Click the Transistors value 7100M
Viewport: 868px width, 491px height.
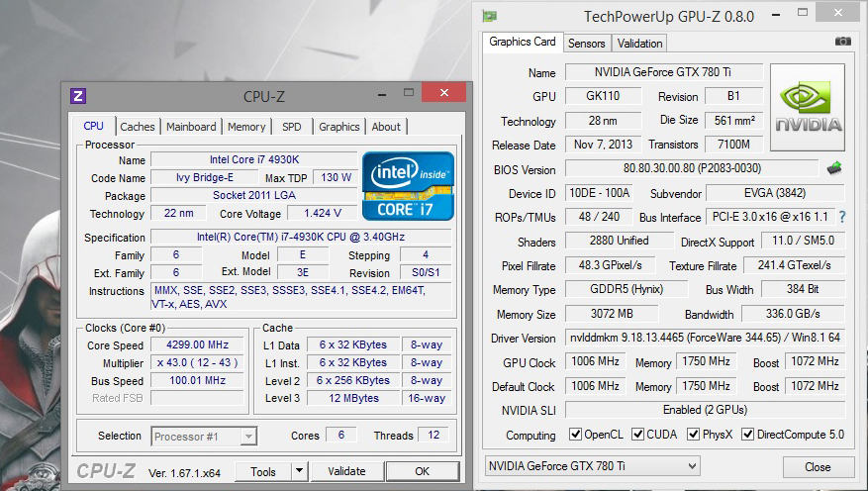(734, 145)
